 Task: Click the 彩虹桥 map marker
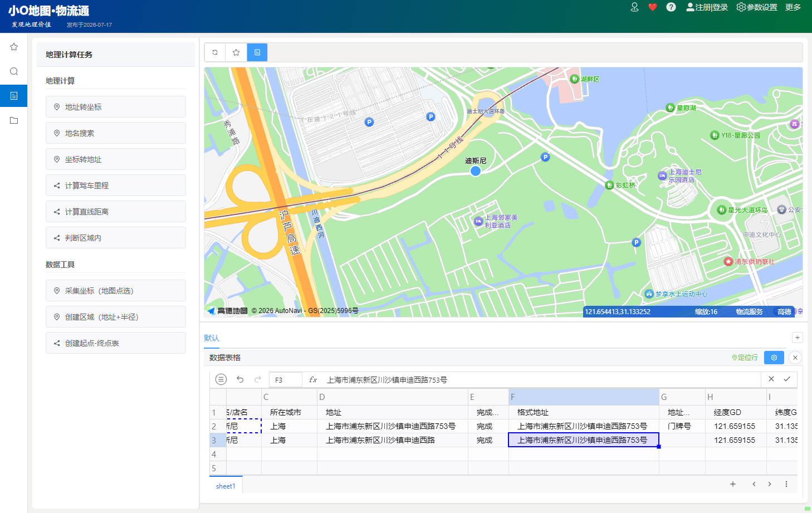[609, 185]
